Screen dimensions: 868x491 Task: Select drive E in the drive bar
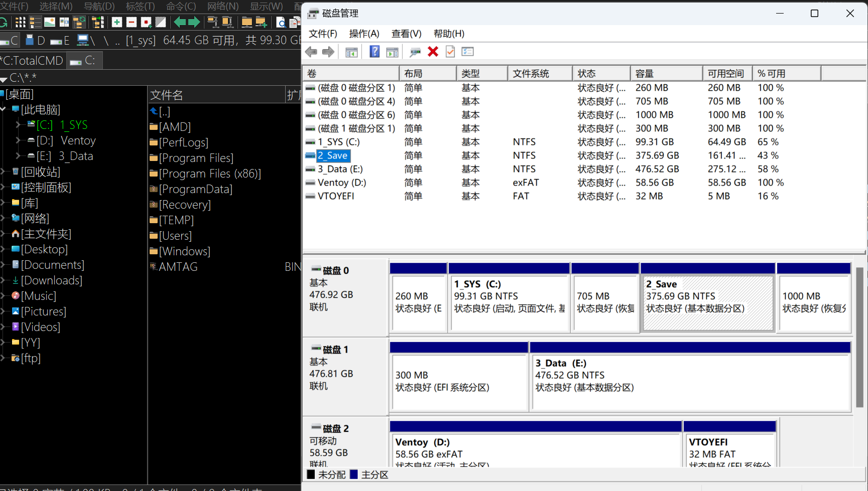pos(60,41)
